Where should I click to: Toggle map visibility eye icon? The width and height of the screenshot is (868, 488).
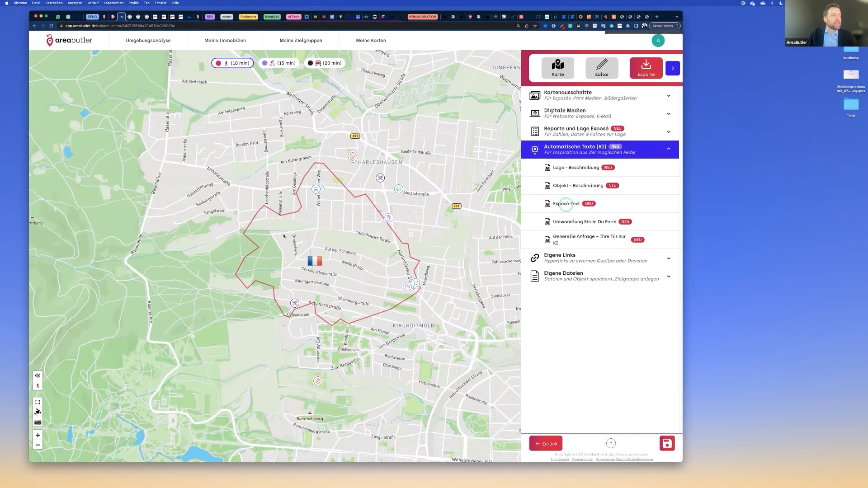pyautogui.click(x=38, y=375)
